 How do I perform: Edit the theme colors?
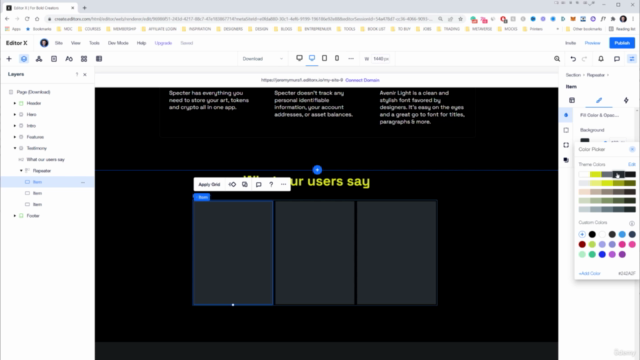click(631, 164)
